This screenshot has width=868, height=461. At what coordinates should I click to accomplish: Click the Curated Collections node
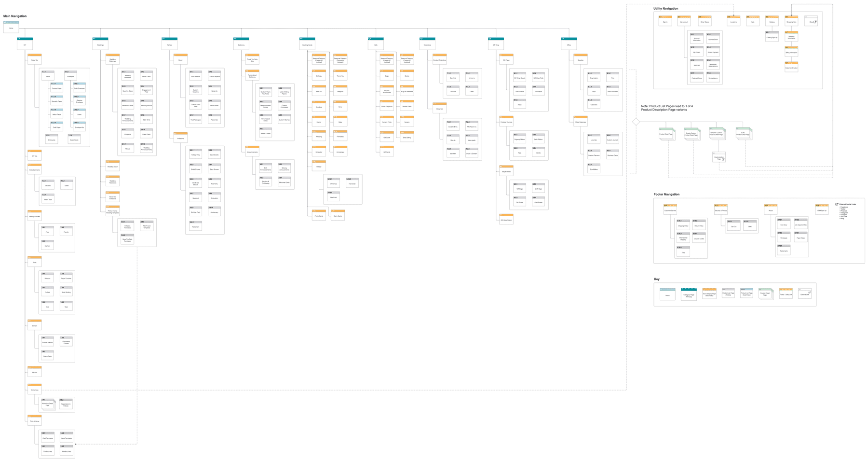439,59
